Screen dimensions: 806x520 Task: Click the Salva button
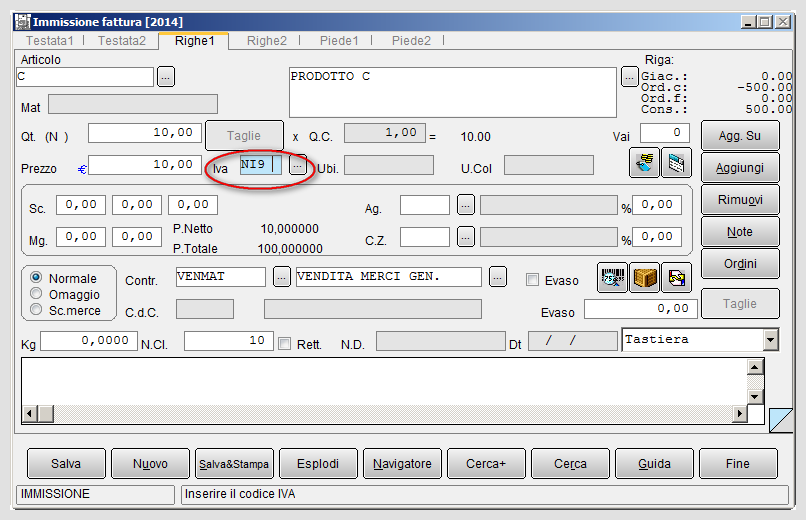[66, 463]
